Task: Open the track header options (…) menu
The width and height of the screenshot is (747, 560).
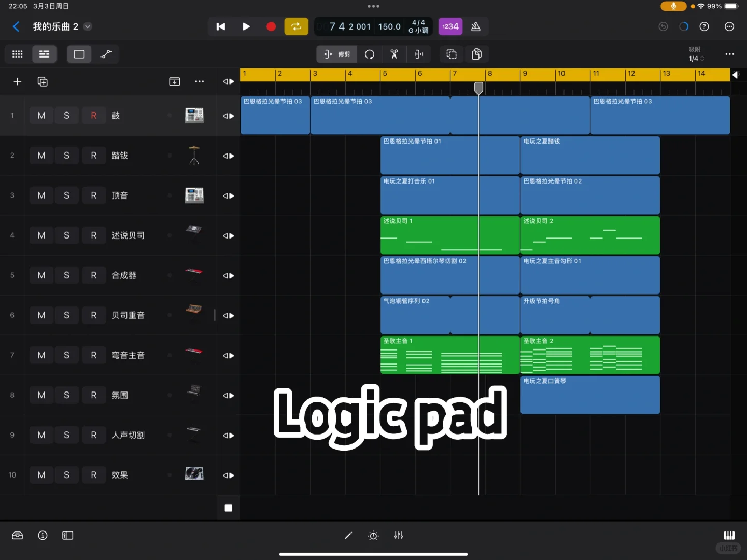Action: point(199,81)
